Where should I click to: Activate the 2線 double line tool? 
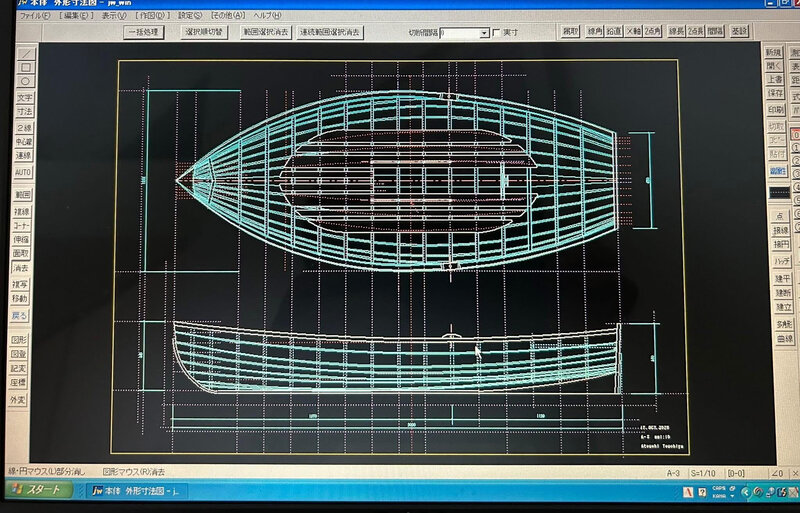pyautogui.click(x=24, y=128)
